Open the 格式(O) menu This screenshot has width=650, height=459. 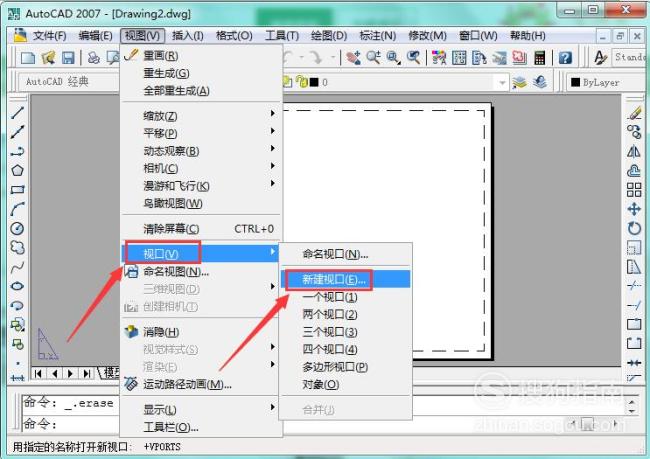coord(234,36)
